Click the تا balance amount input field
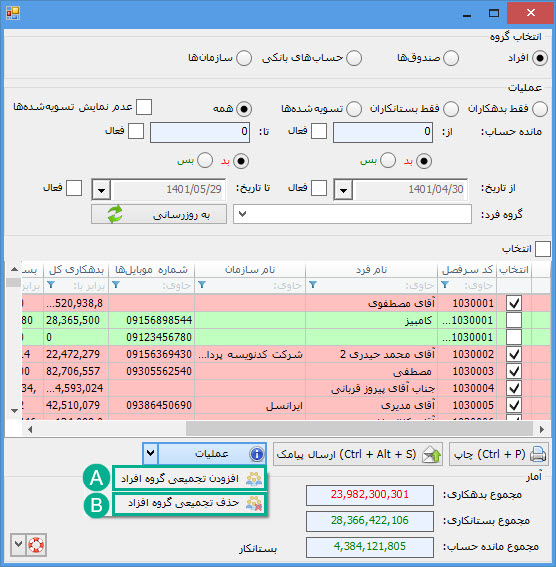The image size is (556, 567). pos(200,132)
